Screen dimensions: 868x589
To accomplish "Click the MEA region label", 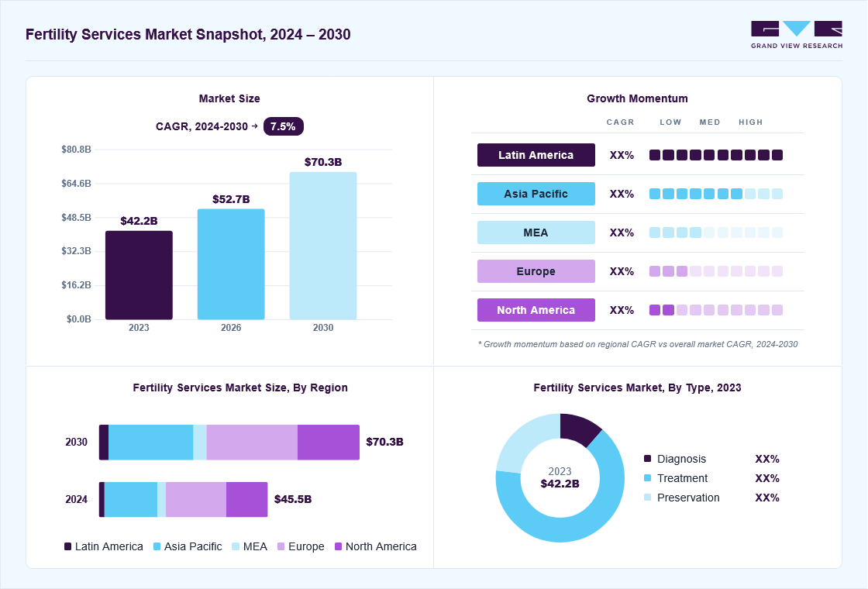I will [536, 232].
